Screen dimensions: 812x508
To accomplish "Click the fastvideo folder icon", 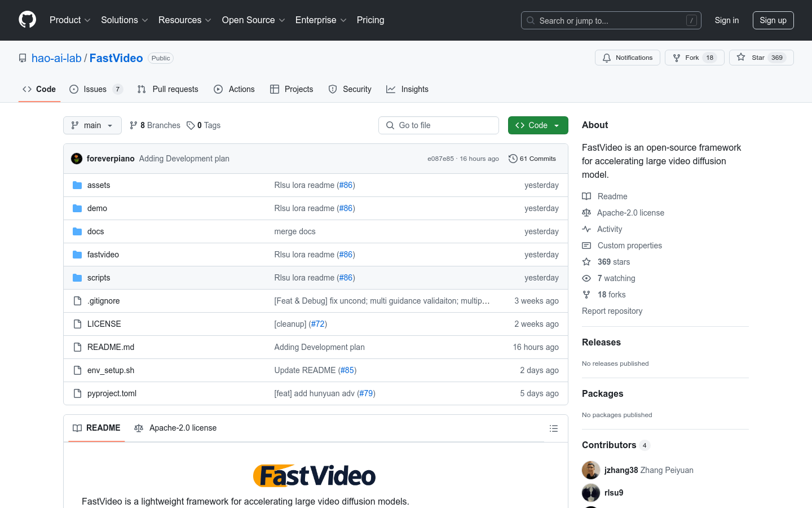I will 77,255.
